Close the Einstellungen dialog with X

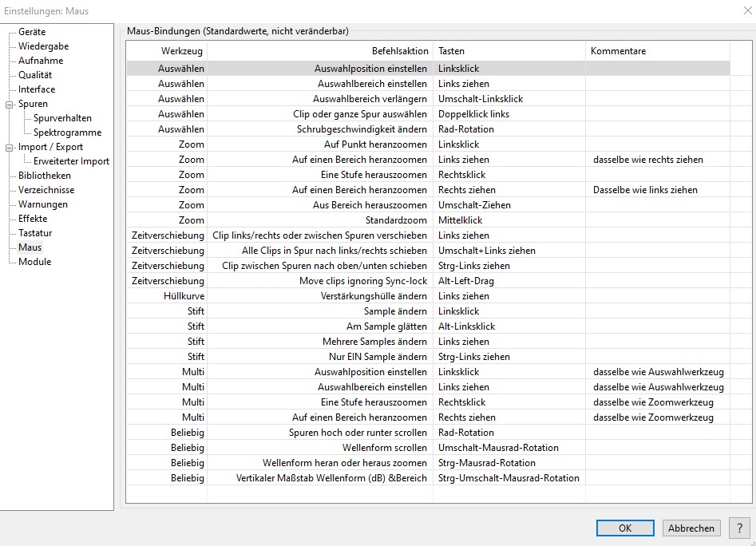pos(748,10)
